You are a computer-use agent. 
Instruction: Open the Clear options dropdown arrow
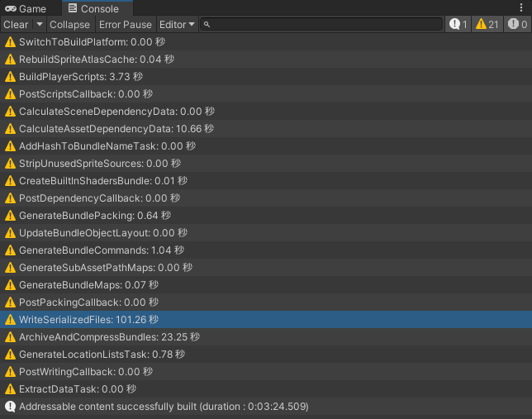(x=40, y=25)
